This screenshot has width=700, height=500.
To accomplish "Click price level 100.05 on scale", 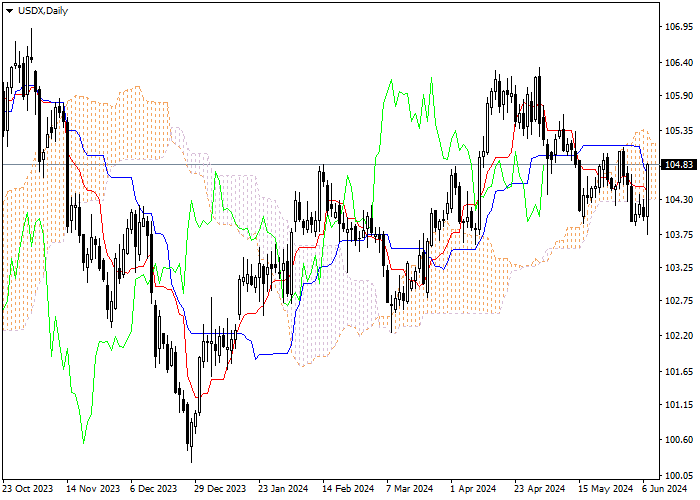I will (x=679, y=475).
